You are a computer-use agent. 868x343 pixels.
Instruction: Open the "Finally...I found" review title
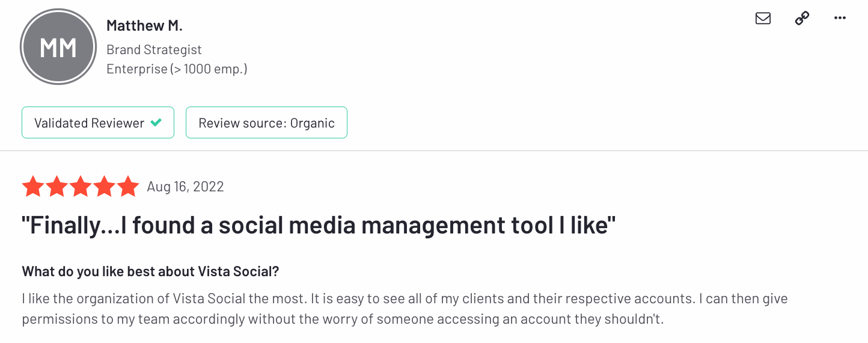click(x=319, y=226)
